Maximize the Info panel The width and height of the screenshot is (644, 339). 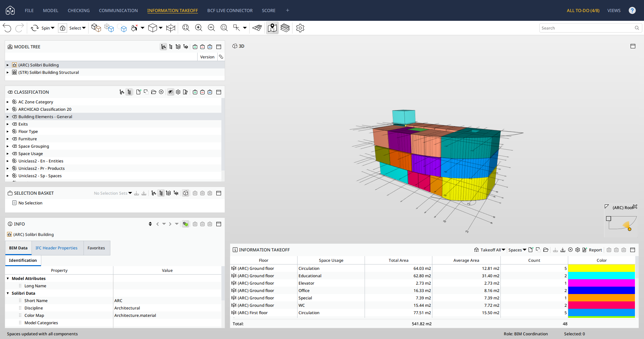pyautogui.click(x=219, y=224)
